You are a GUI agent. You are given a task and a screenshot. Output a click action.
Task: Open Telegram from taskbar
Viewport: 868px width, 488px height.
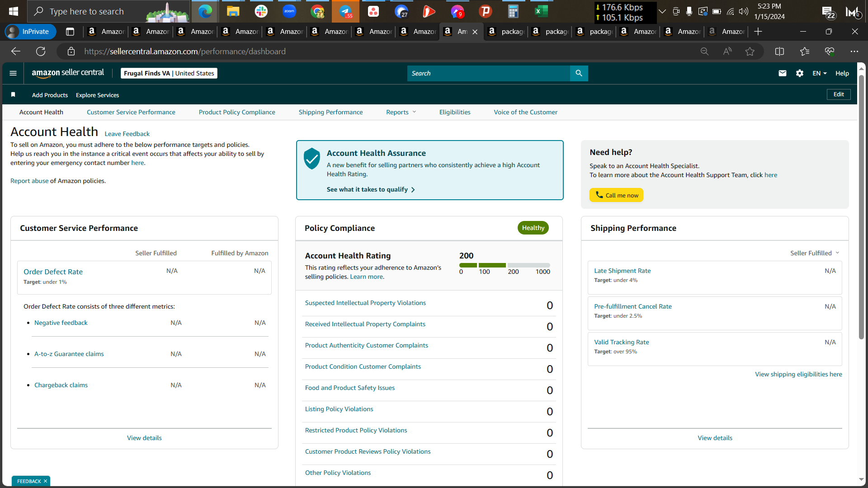coord(345,11)
